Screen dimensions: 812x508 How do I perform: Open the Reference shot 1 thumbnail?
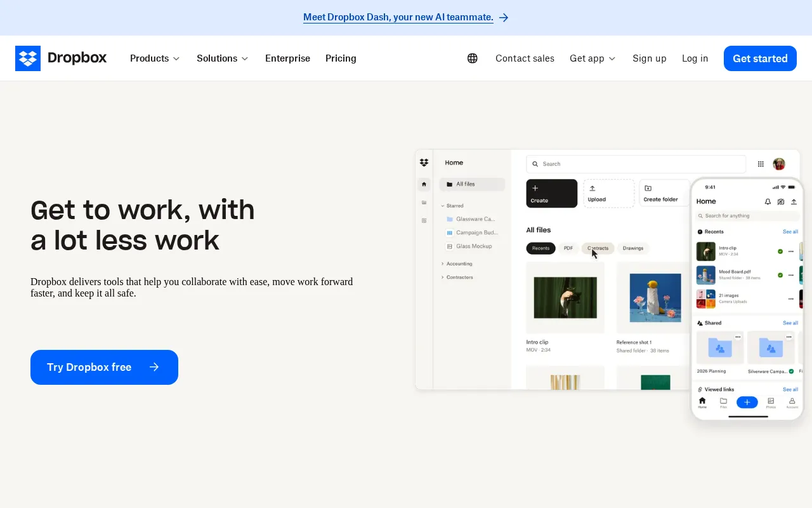[655, 297]
